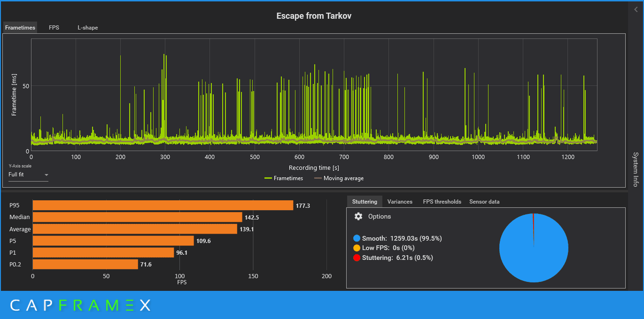The height and width of the screenshot is (319, 644).
Task: Switch to the Frametimes tab
Action: 20,28
